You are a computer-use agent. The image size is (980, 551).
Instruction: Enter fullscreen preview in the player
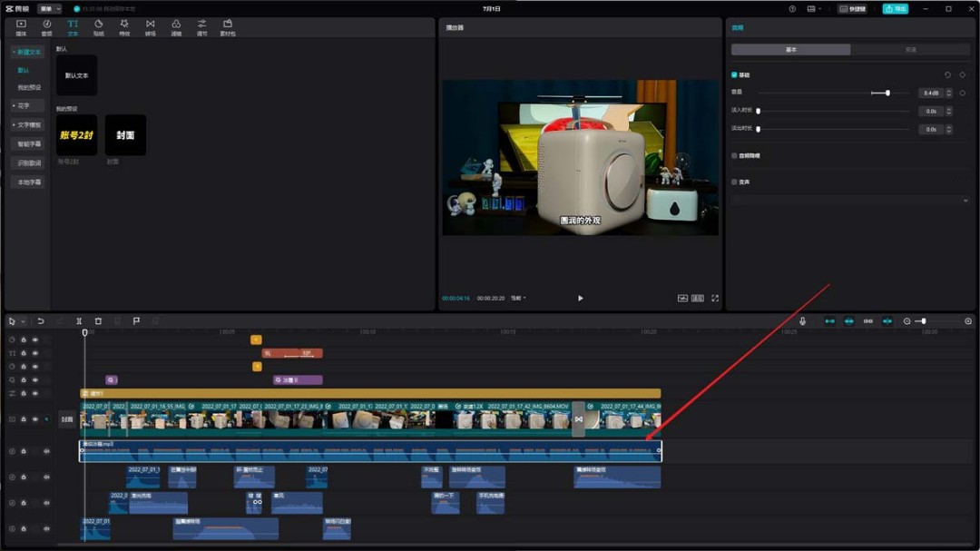(715, 298)
